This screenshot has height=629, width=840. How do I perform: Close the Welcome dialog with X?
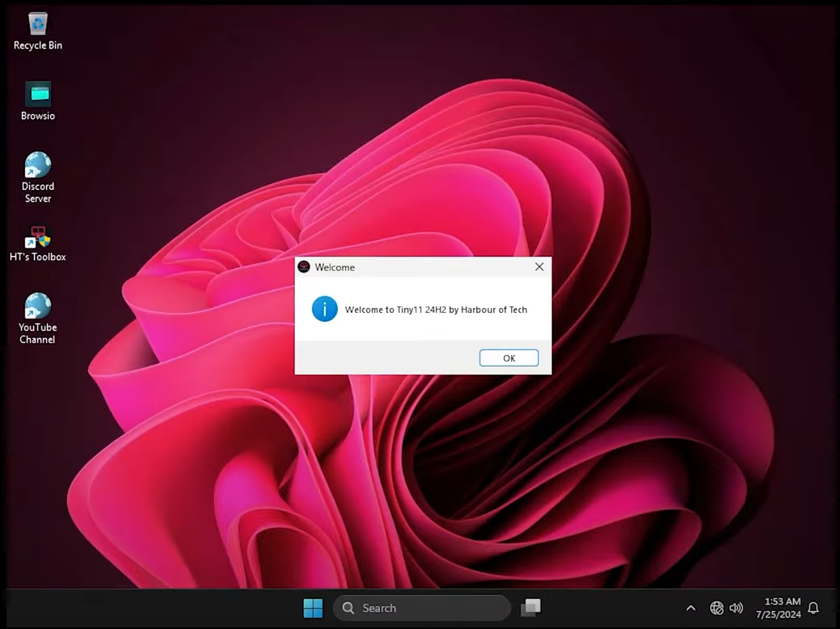[539, 267]
